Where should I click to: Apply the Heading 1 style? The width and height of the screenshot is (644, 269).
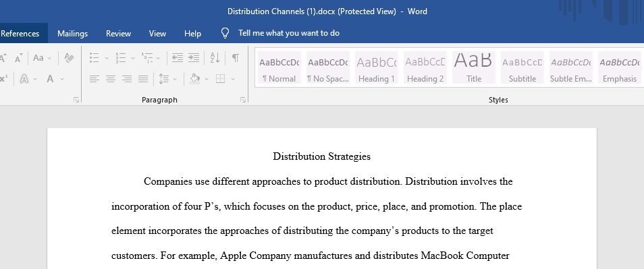(376, 67)
